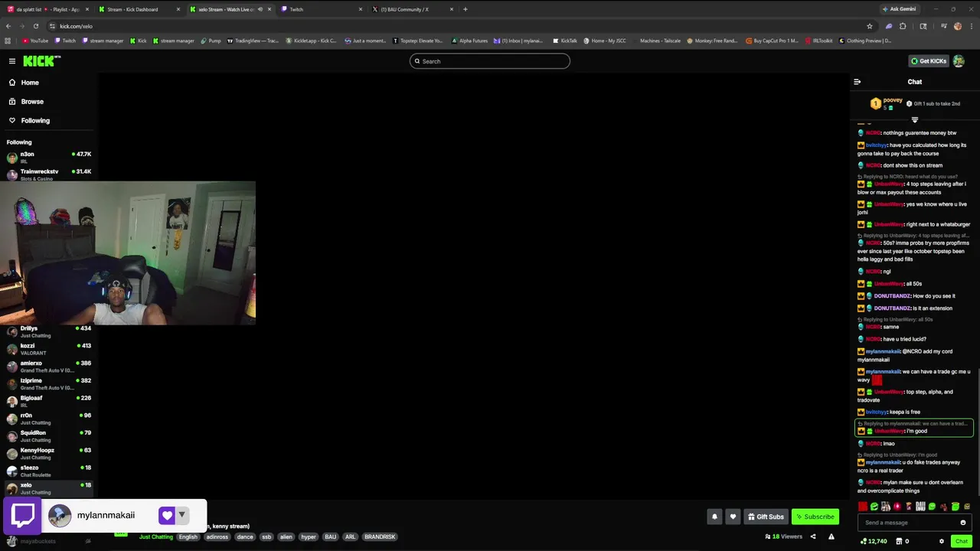Screen dimensions: 980x551
Task: Click the Get KICKs button
Action: click(928, 61)
